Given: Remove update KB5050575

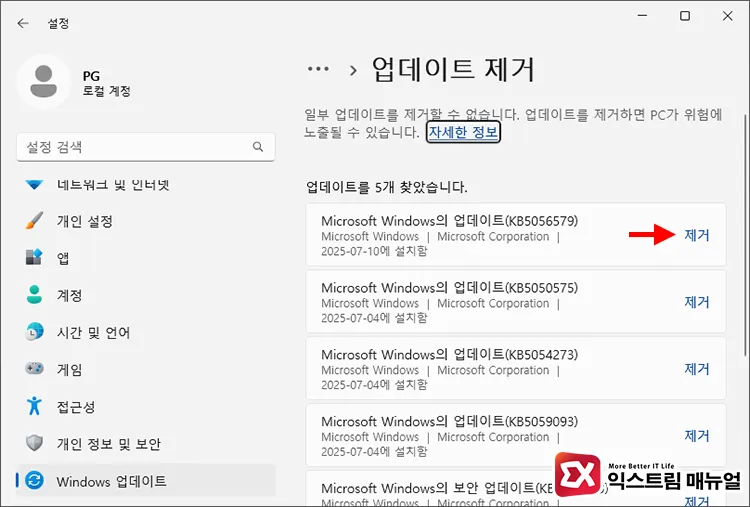Looking at the screenshot, I should 696,302.
